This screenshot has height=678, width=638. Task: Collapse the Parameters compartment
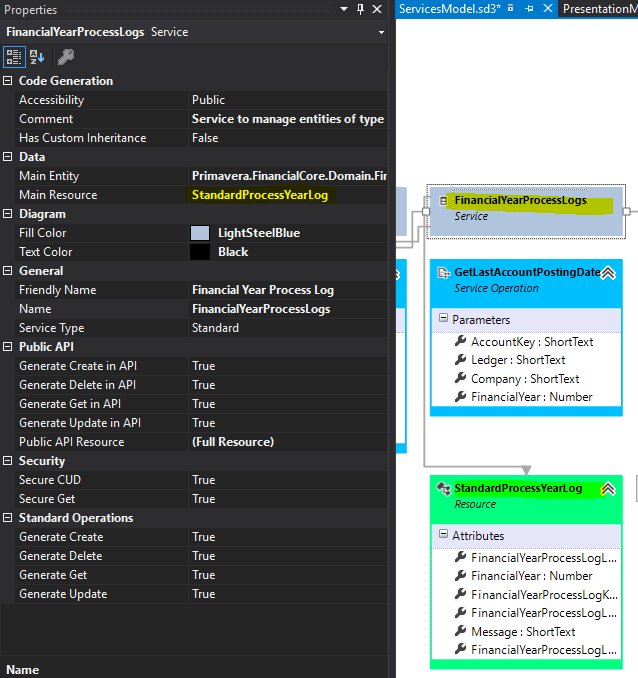[443, 318]
